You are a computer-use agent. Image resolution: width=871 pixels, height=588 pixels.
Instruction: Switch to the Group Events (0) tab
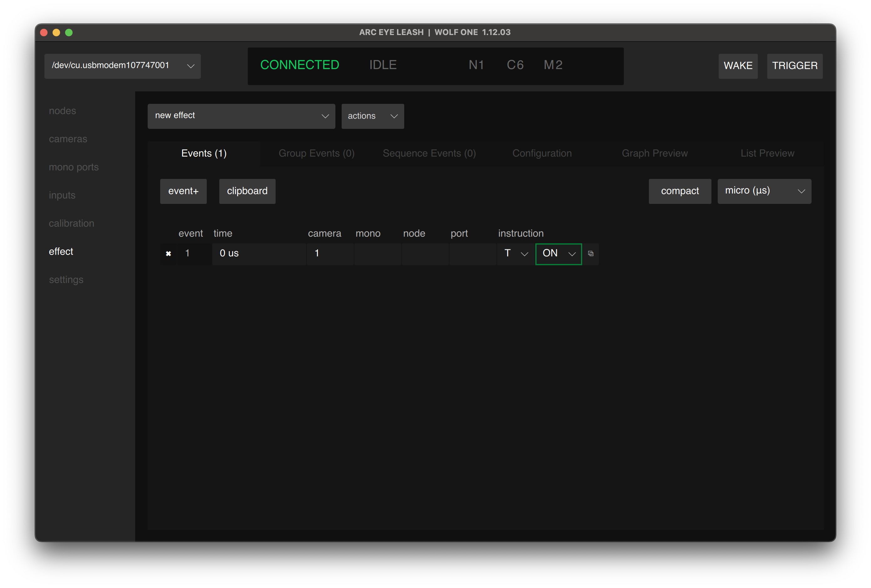316,153
